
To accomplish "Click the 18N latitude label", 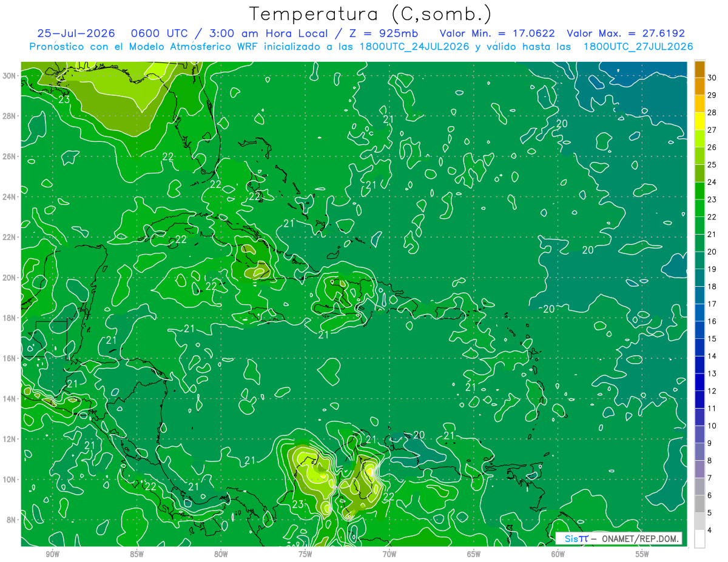I will point(9,318).
